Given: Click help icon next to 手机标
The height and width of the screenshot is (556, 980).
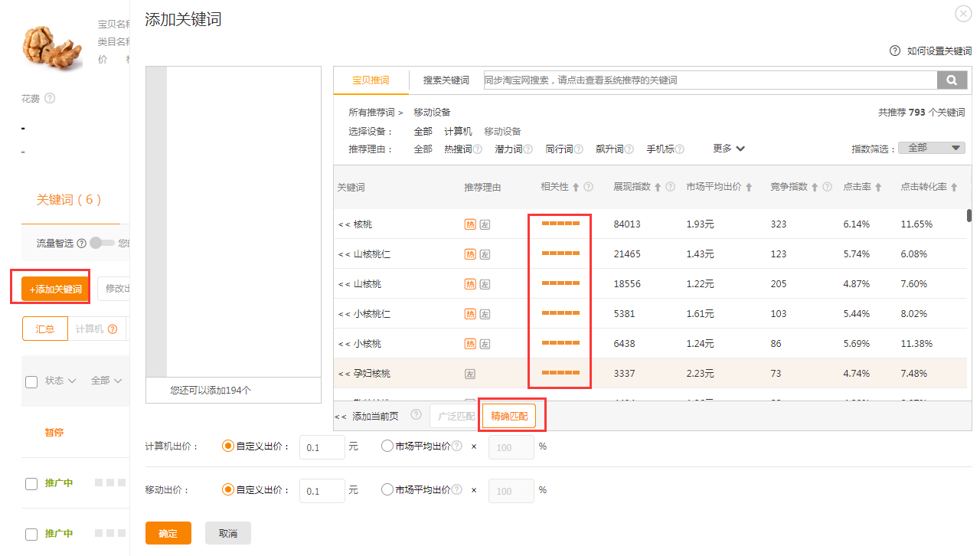Looking at the screenshot, I should [x=679, y=149].
